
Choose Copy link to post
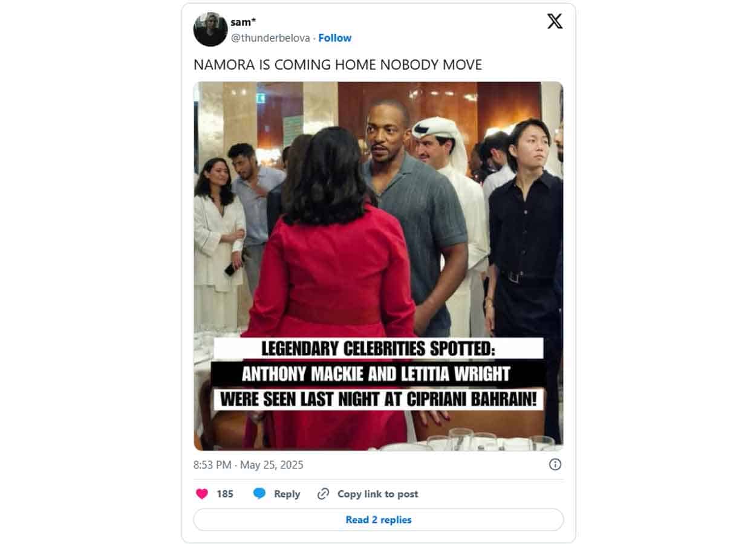tap(378, 494)
